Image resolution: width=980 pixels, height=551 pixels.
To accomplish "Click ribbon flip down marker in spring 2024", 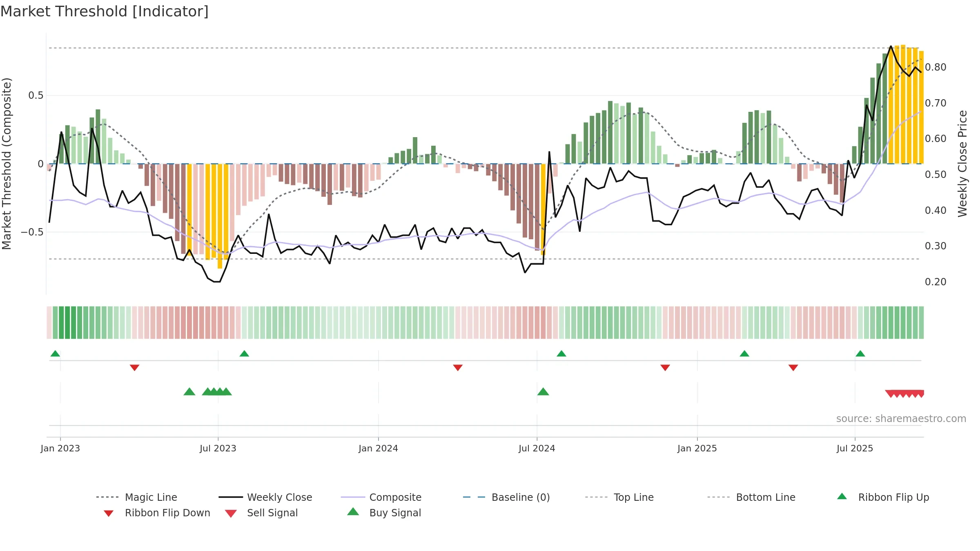I will pos(458,368).
